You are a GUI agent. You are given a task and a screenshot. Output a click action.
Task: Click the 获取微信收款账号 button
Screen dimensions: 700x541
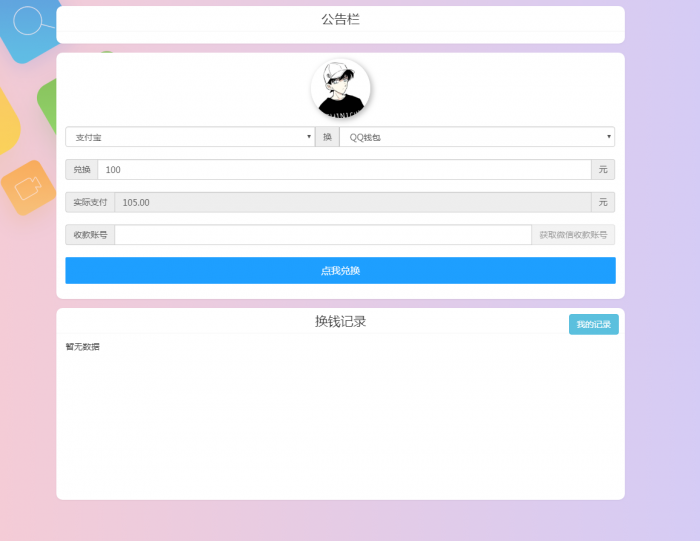(573, 235)
